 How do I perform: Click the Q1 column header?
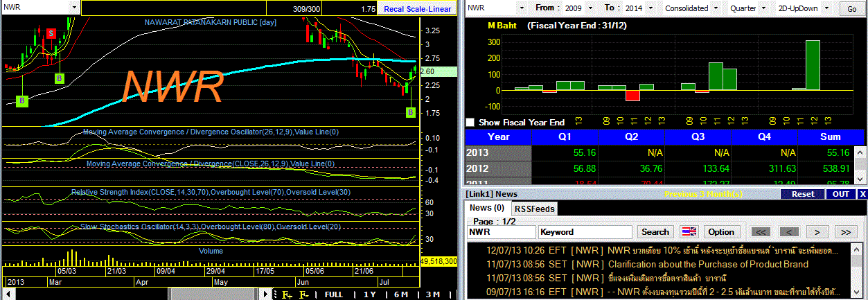point(565,136)
